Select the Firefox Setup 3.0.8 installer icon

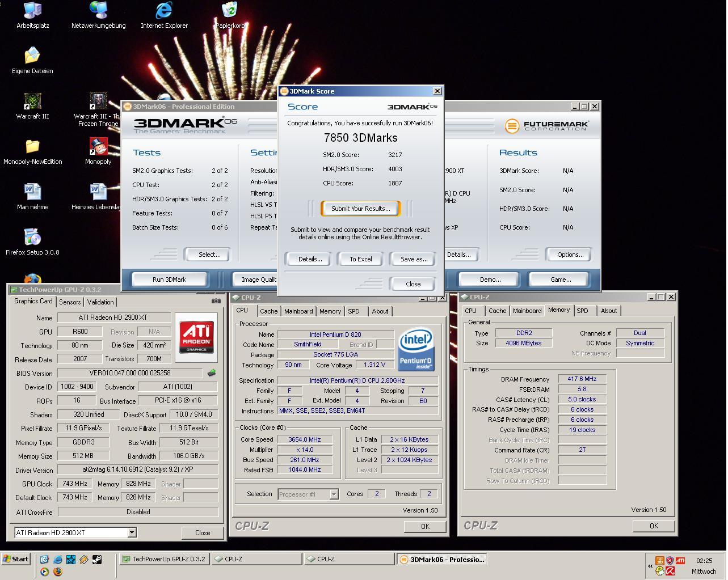[x=32, y=243]
